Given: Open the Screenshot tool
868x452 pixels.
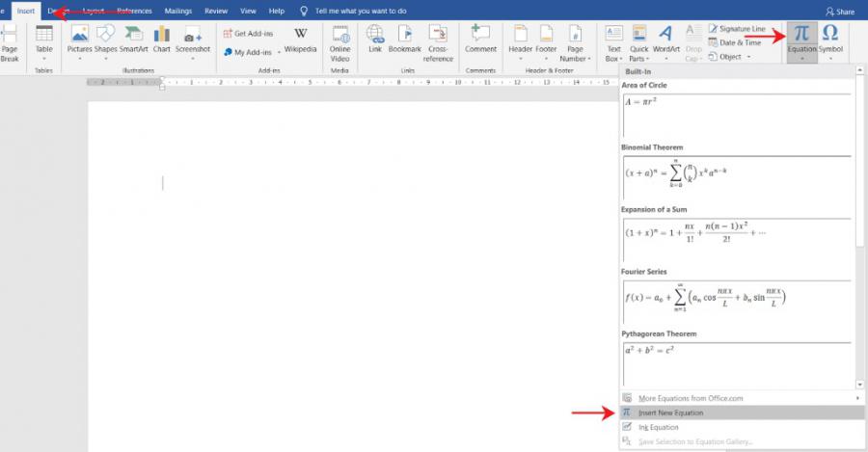Looking at the screenshot, I should 193,42.
